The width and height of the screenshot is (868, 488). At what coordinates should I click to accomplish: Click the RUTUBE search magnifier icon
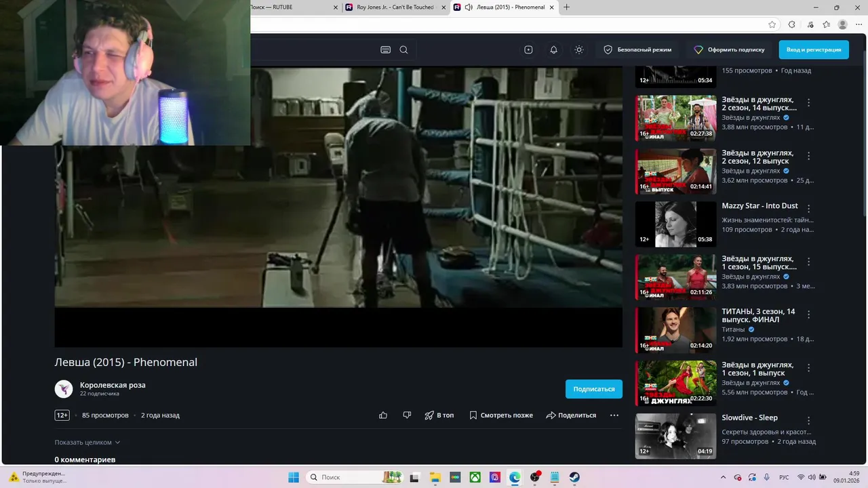[403, 49]
